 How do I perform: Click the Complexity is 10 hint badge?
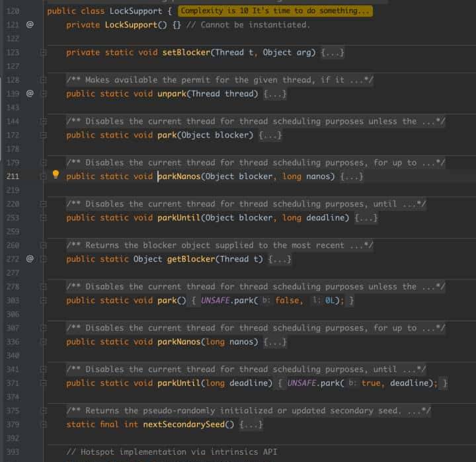coord(275,11)
